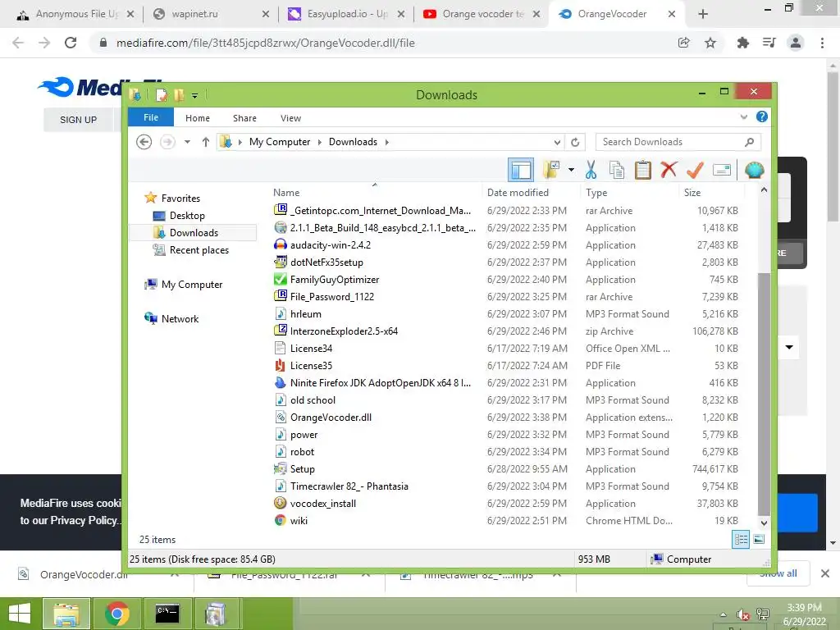Click the orange checkmark Properties icon

point(695,170)
